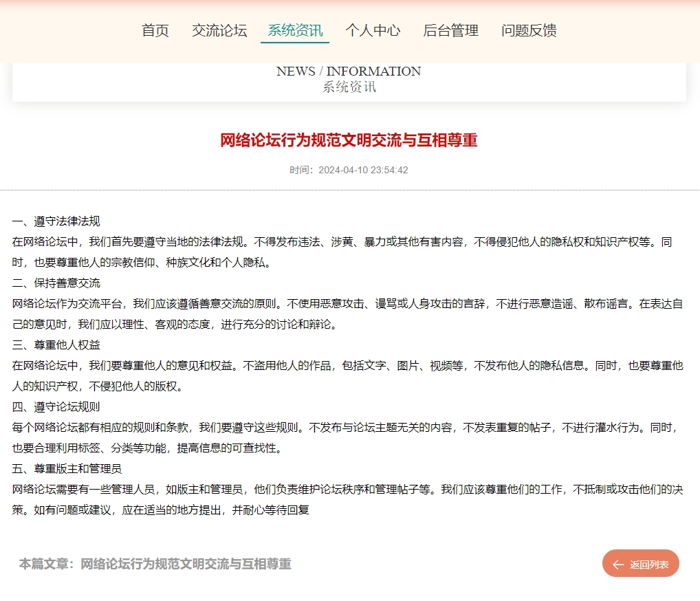Image resolution: width=700 pixels, height=601 pixels.
Task: Click the heading 五、尊重版主和管理员
Action: tap(67, 468)
